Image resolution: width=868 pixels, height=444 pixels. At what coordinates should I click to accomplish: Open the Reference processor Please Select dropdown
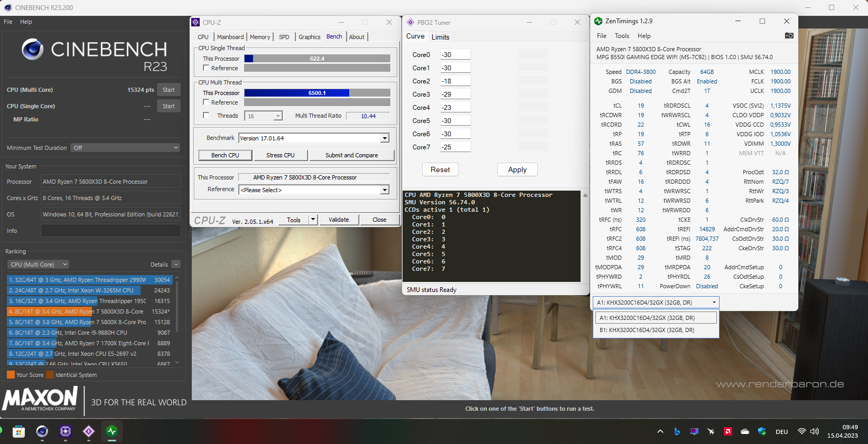385,190
